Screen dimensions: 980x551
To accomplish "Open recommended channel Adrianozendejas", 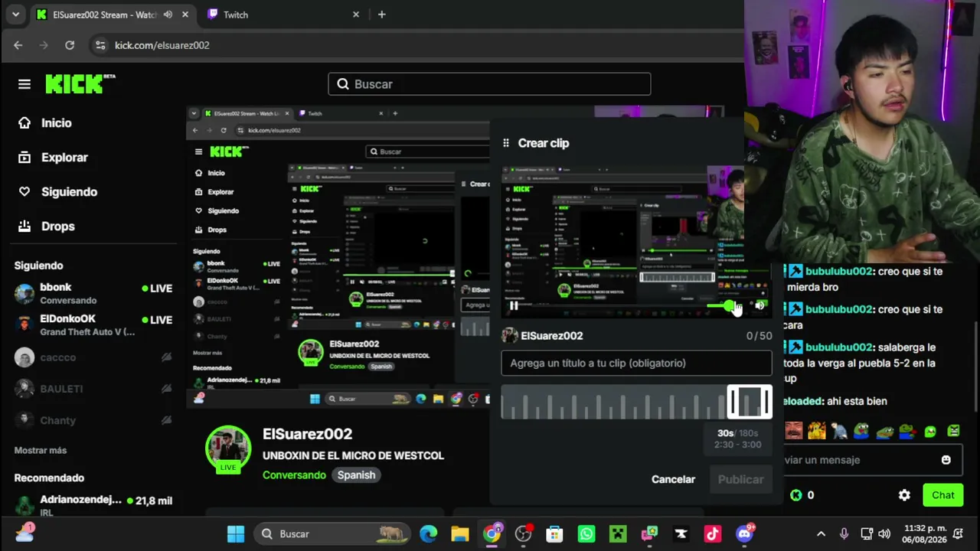I will click(x=93, y=505).
